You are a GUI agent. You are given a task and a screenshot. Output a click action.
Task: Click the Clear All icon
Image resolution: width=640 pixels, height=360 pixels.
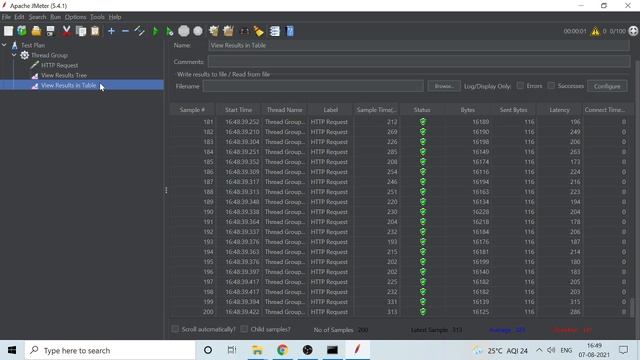(228, 31)
